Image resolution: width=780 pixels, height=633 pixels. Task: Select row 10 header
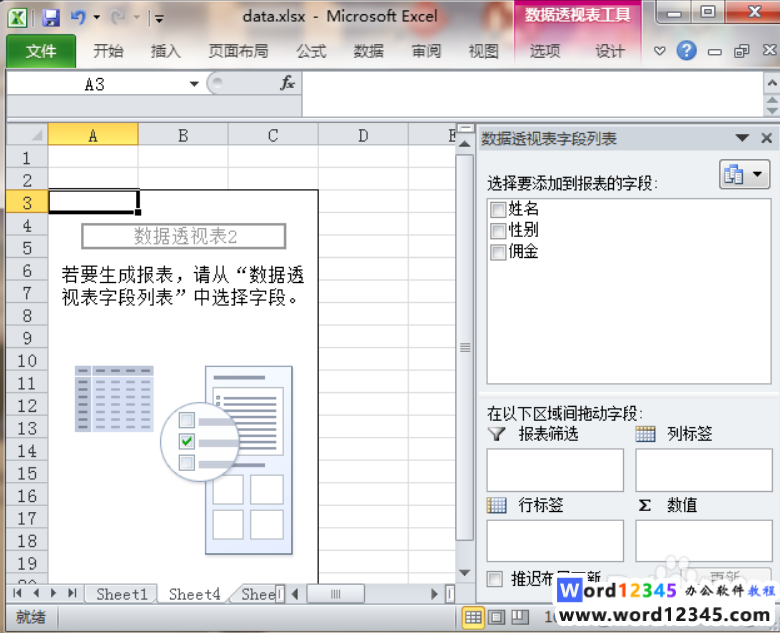[x=27, y=360]
